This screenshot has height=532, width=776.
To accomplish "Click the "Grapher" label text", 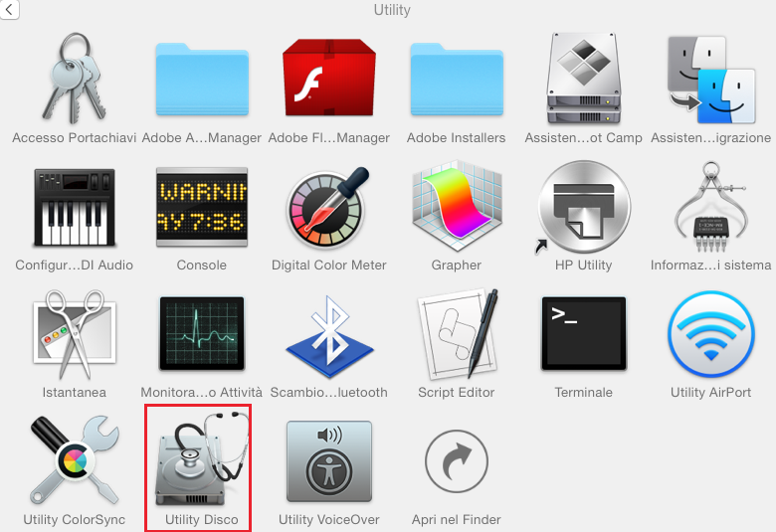I will pyautogui.click(x=457, y=266).
